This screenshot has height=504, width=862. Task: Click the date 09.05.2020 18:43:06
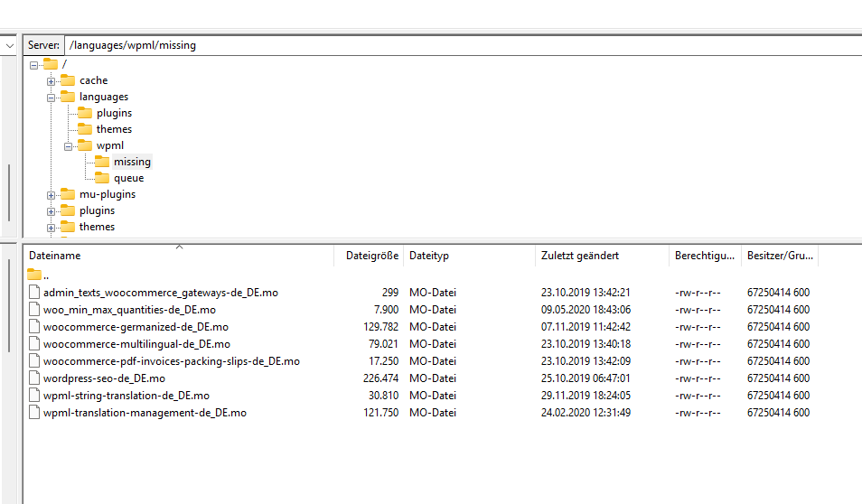pyautogui.click(x=586, y=310)
